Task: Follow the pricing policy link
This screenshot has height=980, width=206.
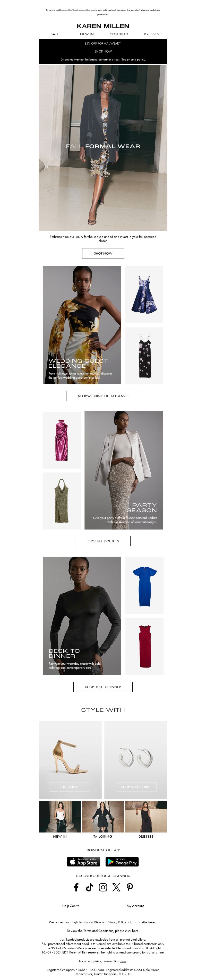Action: (x=136, y=59)
